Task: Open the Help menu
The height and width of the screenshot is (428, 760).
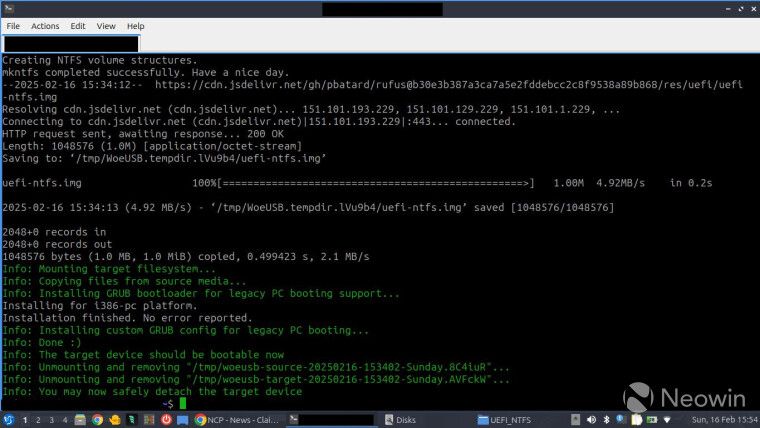Action: click(135, 25)
